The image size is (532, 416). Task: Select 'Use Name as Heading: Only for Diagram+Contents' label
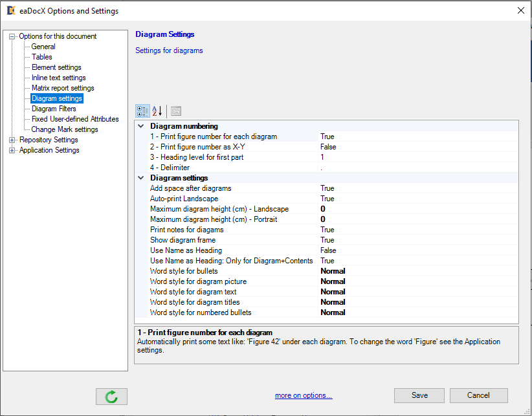coord(232,261)
